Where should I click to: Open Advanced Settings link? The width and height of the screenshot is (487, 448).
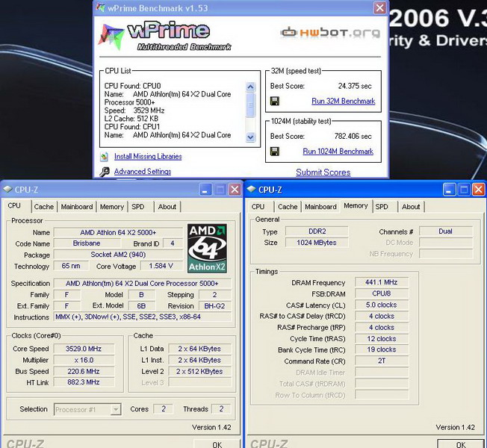[143, 172]
